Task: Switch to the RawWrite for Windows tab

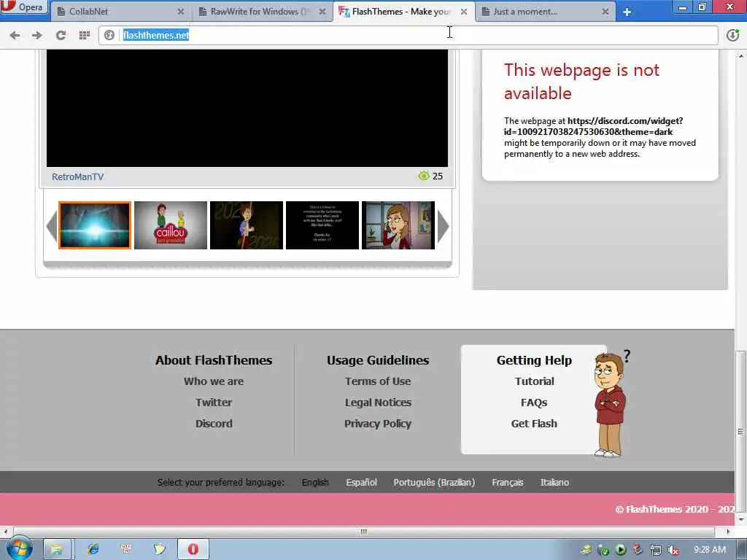Action: (x=263, y=12)
